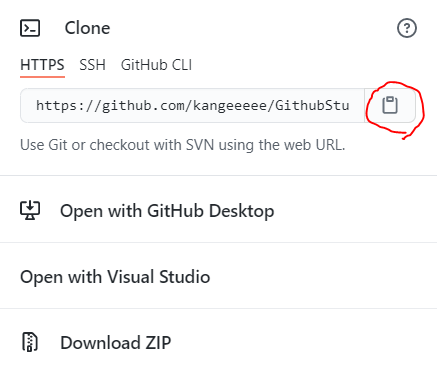Image resolution: width=438 pixels, height=367 pixels.
Task: Click the 'Use Git or checkout with SVN' hint text
Action: coord(183,145)
